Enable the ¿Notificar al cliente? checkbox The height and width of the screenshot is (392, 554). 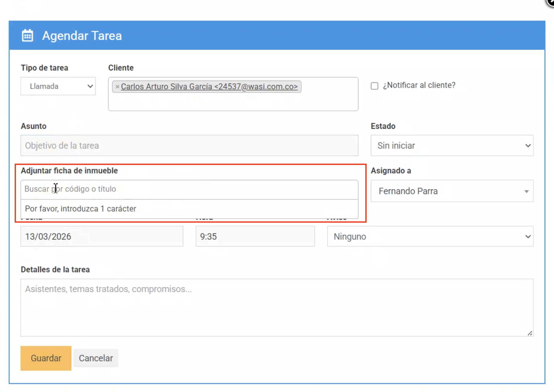[374, 86]
